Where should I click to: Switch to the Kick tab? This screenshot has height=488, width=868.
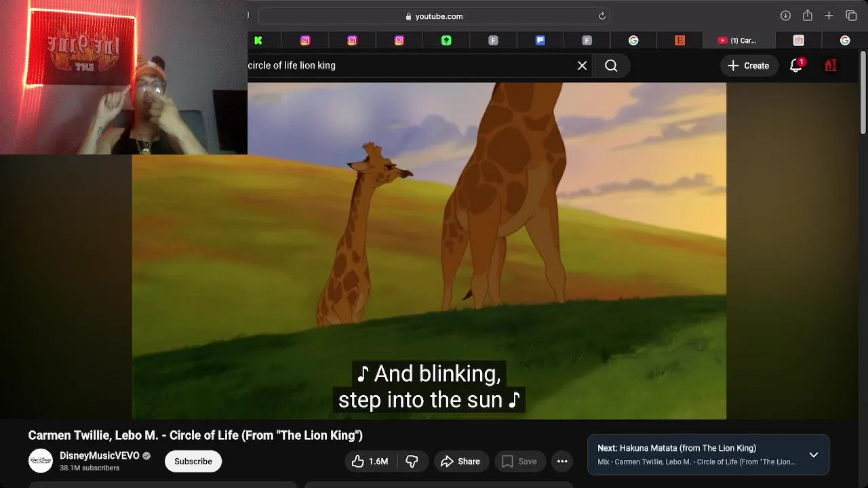click(x=258, y=41)
